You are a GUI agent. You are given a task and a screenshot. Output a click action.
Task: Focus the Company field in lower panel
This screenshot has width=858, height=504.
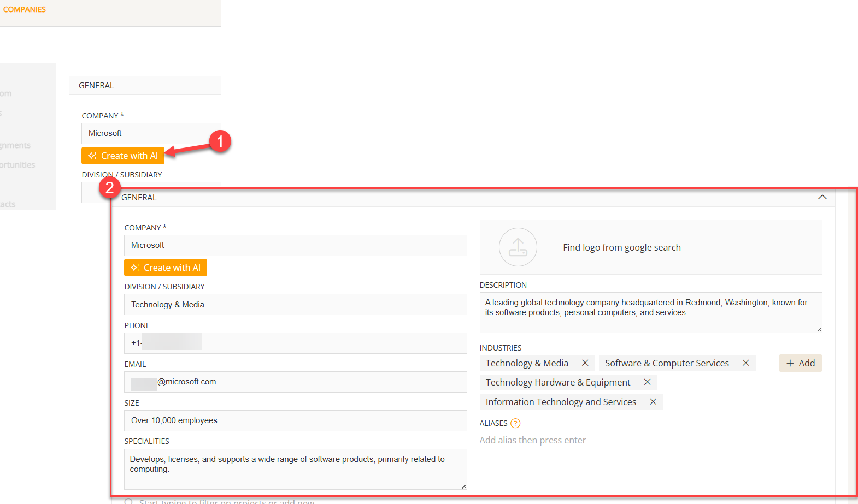tap(296, 245)
